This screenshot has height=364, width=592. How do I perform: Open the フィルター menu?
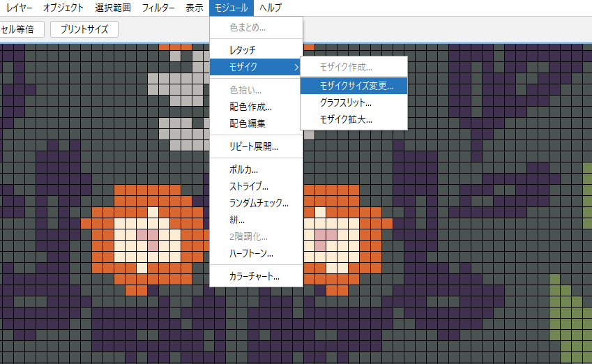pos(158,8)
